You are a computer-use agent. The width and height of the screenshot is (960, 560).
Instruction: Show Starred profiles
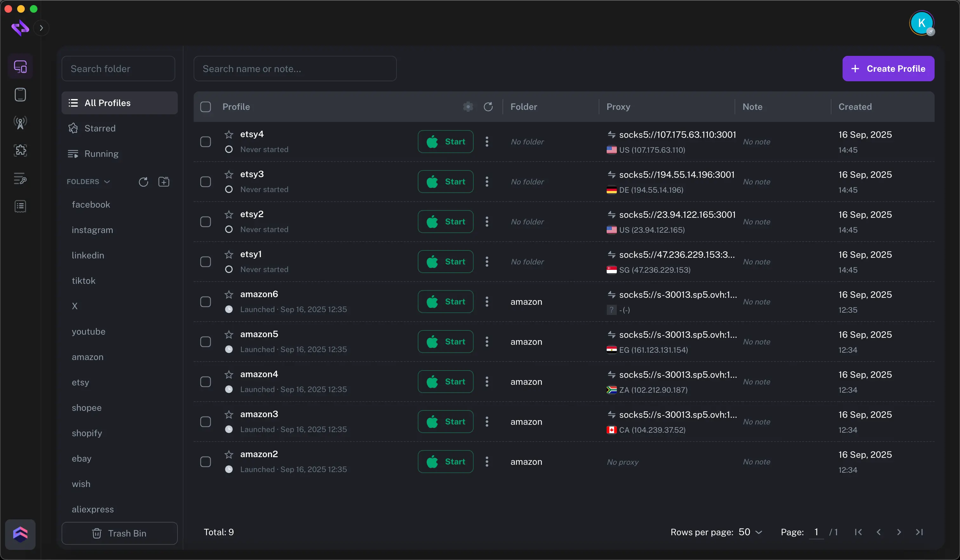(120, 128)
